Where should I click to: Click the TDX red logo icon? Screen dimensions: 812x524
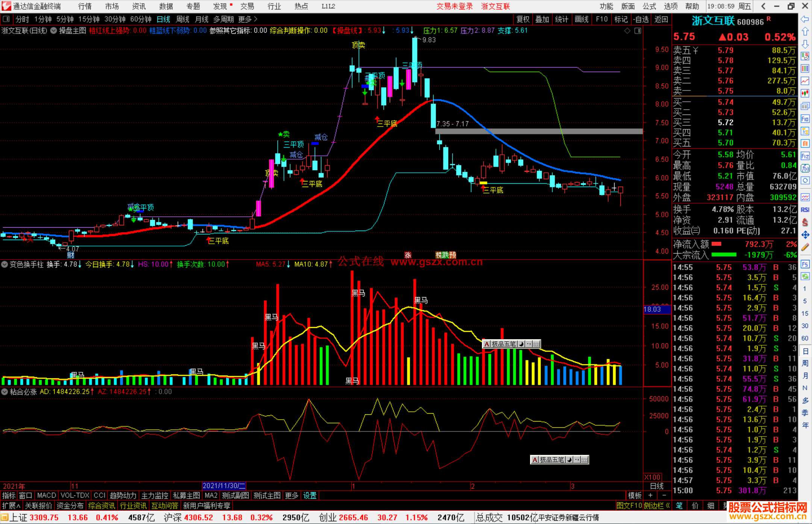point(6,6)
